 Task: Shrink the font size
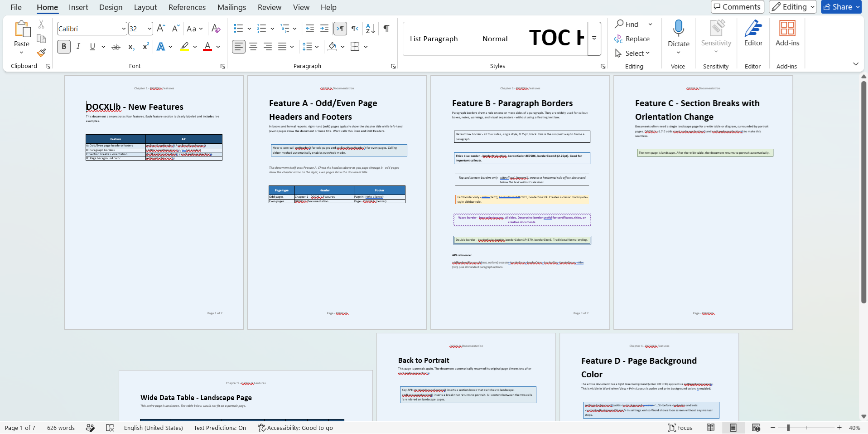click(x=176, y=29)
